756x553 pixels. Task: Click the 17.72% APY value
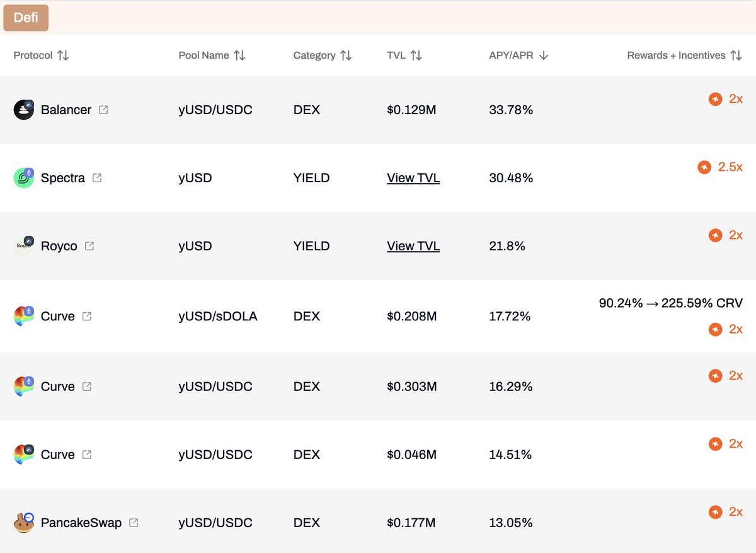tap(510, 316)
